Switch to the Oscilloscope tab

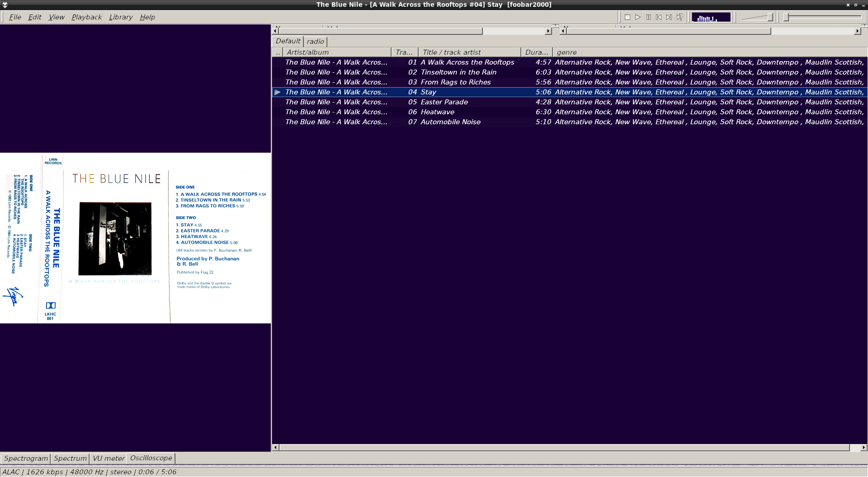click(x=151, y=458)
